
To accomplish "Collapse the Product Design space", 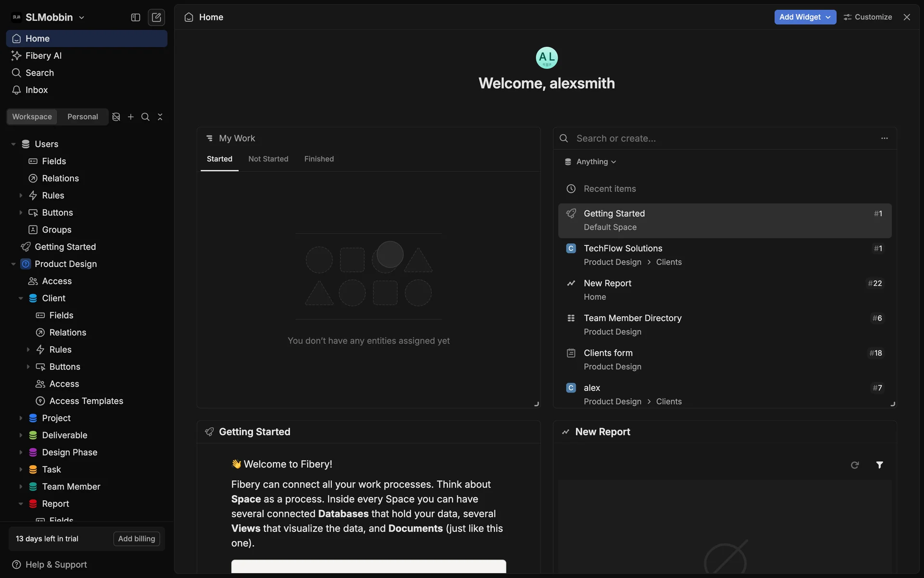I will (x=13, y=264).
